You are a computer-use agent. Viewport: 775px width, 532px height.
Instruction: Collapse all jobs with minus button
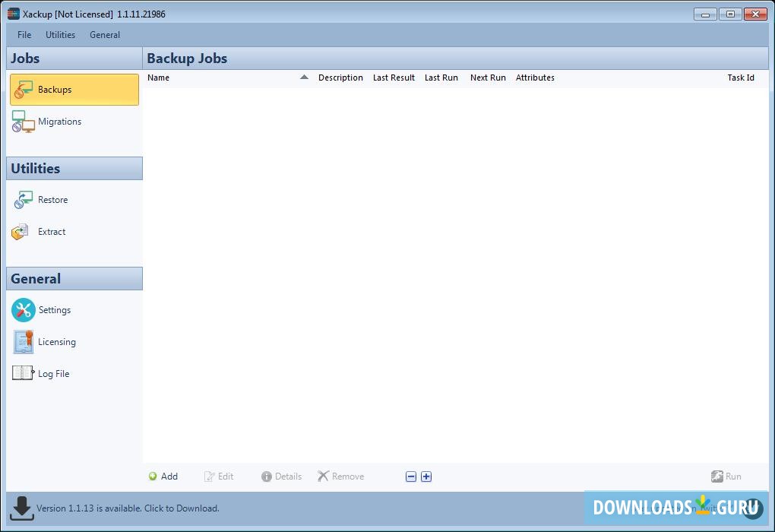tap(411, 477)
